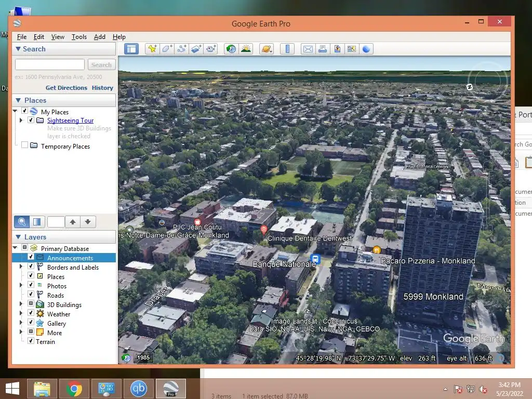Viewport: 532px width, 399px height.
Task: Move selected place down with arrow button
Action: coord(88,222)
